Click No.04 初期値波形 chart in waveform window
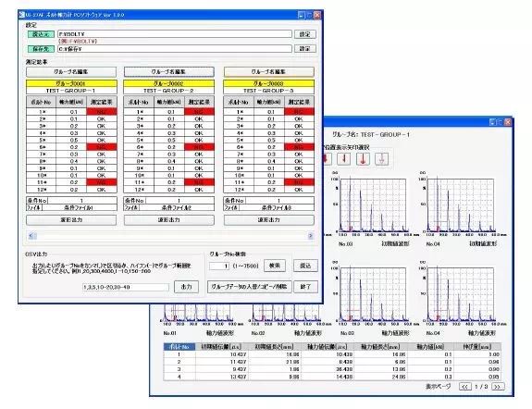 (461, 205)
